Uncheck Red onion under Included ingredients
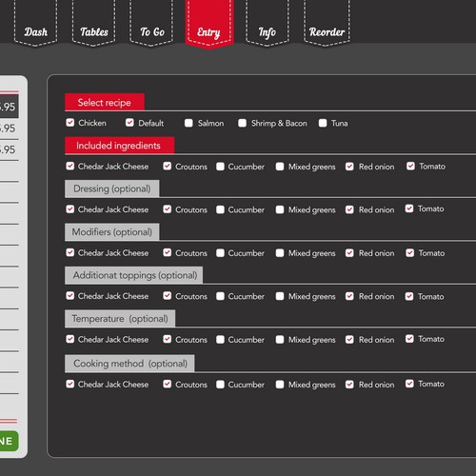This screenshot has width=476, height=476. [x=349, y=167]
